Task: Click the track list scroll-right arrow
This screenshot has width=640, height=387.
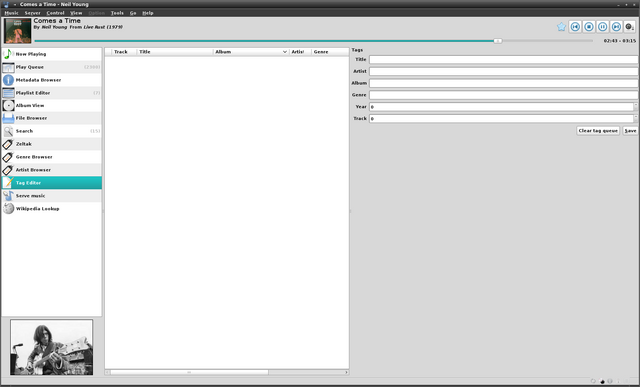Action: pyautogui.click(x=347, y=372)
